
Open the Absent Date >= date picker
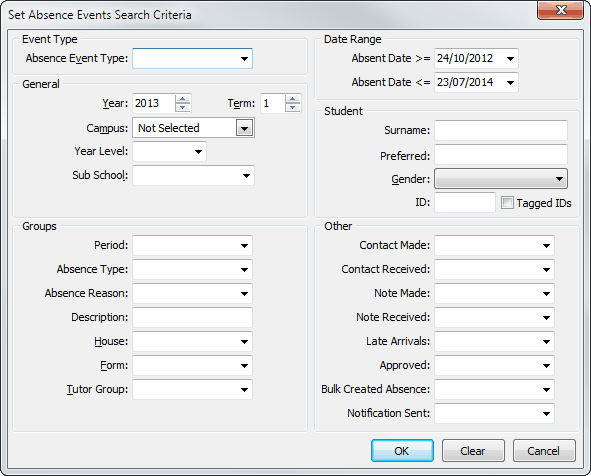pos(510,58)
